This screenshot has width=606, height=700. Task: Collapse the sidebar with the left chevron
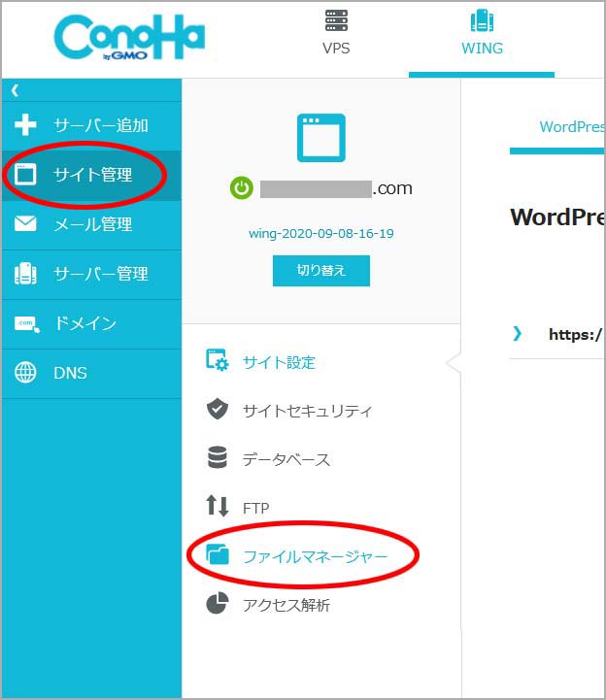click(x=15, y=90)
